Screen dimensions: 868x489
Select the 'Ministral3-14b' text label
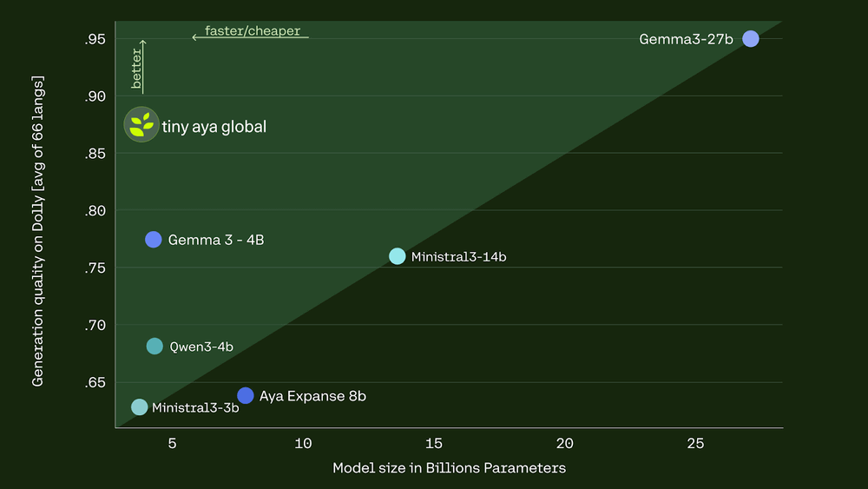coord(458,257)
